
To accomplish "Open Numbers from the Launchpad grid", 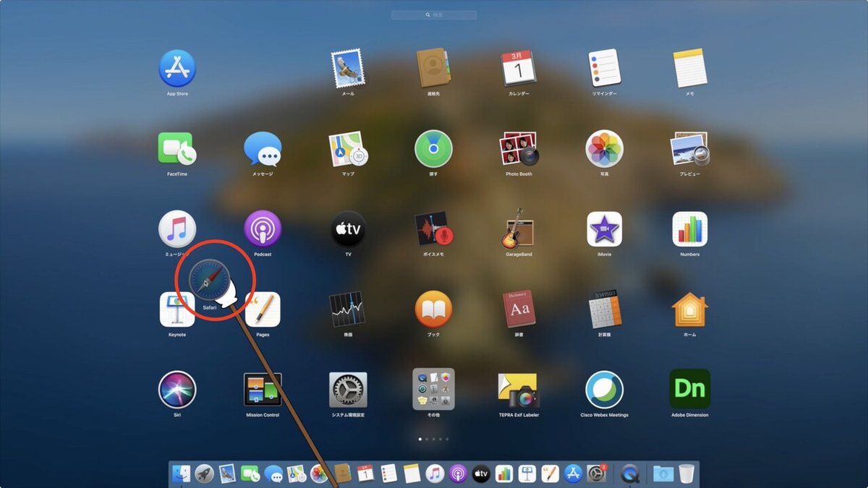I will [x=689, y=229].
